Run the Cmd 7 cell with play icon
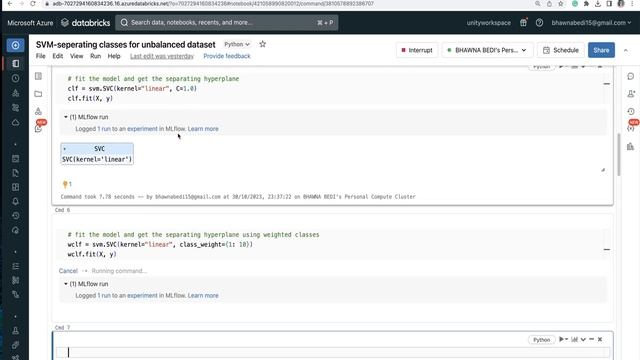The height and width of the screenshot is (360, 640). [562, 339]
